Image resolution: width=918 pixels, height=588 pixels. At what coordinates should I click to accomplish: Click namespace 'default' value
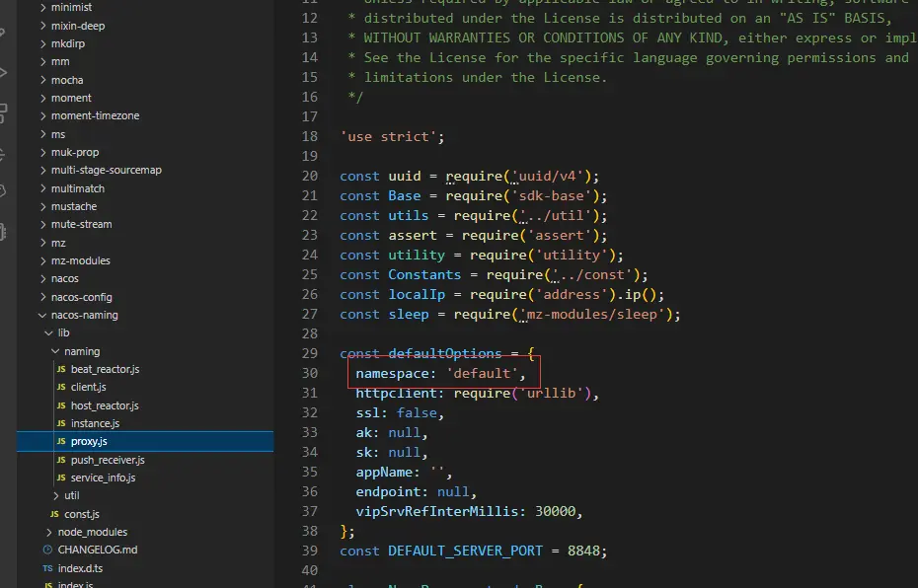[482, 373]
